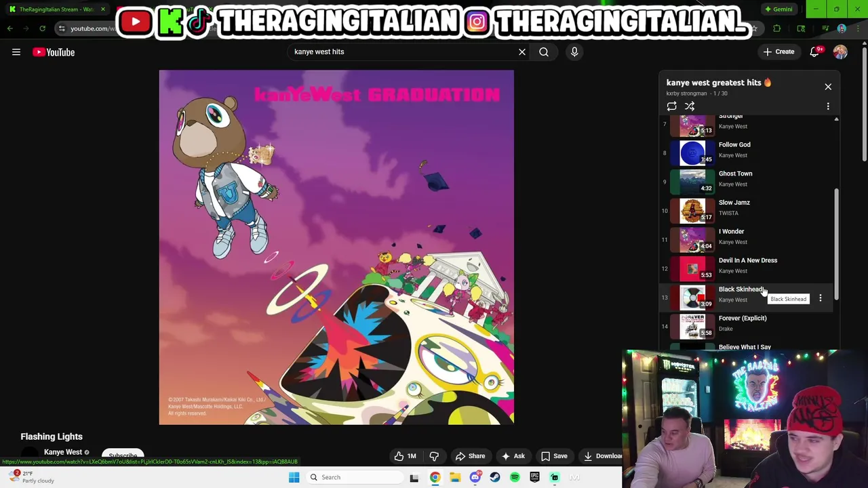Open Chrome extensions puzzle icon
This screenshot has height=488, width=868.
click(x=777, y=28)
